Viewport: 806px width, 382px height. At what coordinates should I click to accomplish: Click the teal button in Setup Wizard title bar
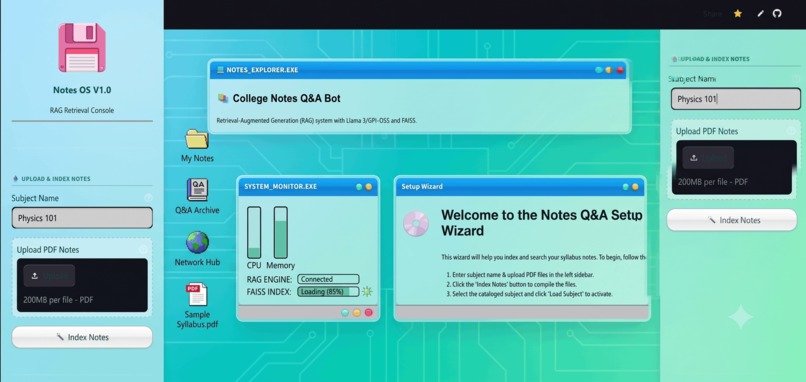[x=626, y=187]
